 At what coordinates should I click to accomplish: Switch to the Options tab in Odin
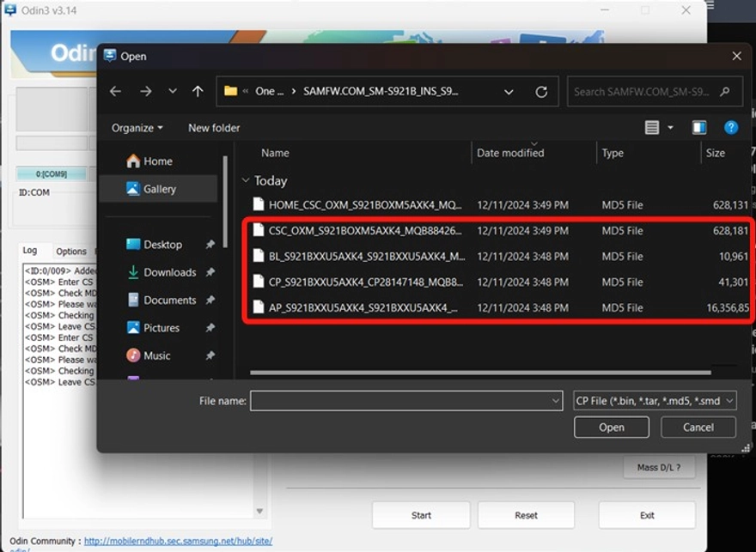tap(72, 251)
